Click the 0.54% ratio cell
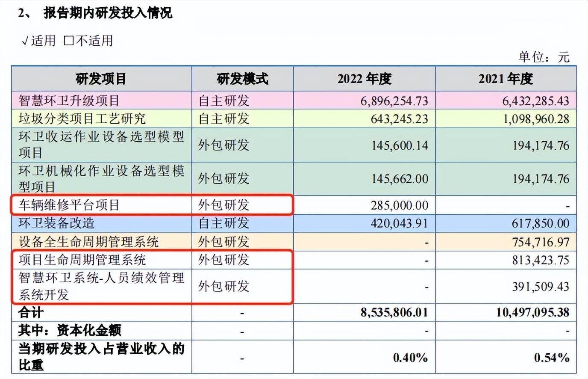Screen dimensions: 588x379 (551, 358)
